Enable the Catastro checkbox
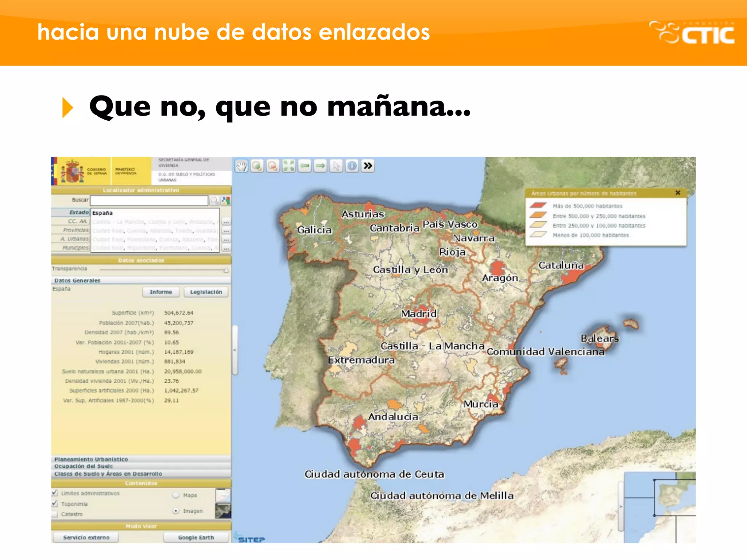The height and width of the screenshot is (560, 747). 55,514
